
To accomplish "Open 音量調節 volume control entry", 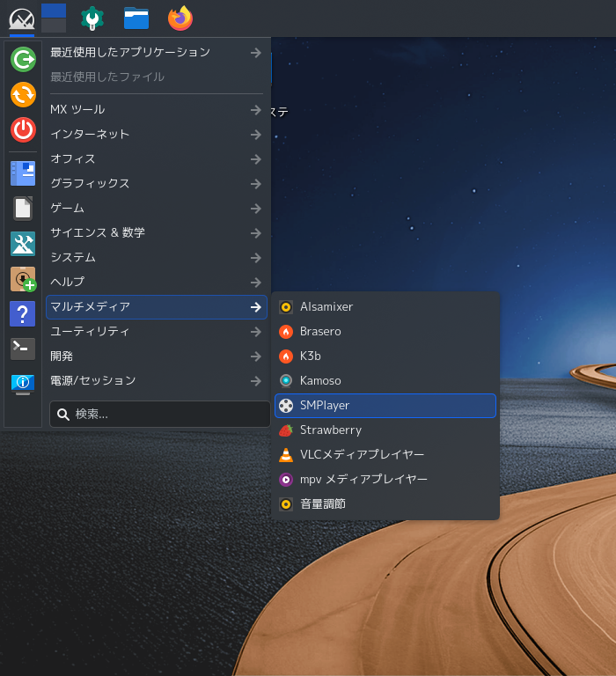I will (x=385, y=504).
